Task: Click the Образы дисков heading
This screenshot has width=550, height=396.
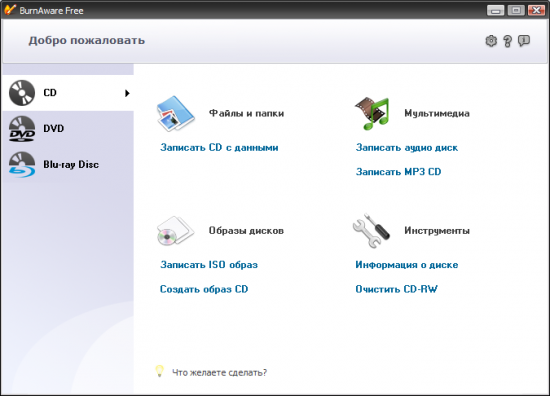Action: pos(246,231)
